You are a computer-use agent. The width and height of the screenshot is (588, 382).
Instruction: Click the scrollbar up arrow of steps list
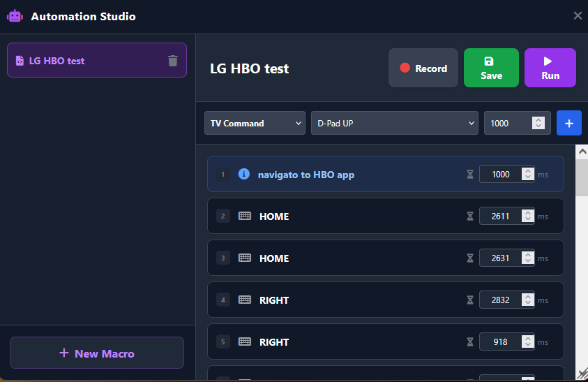click(x=582, y=152)
